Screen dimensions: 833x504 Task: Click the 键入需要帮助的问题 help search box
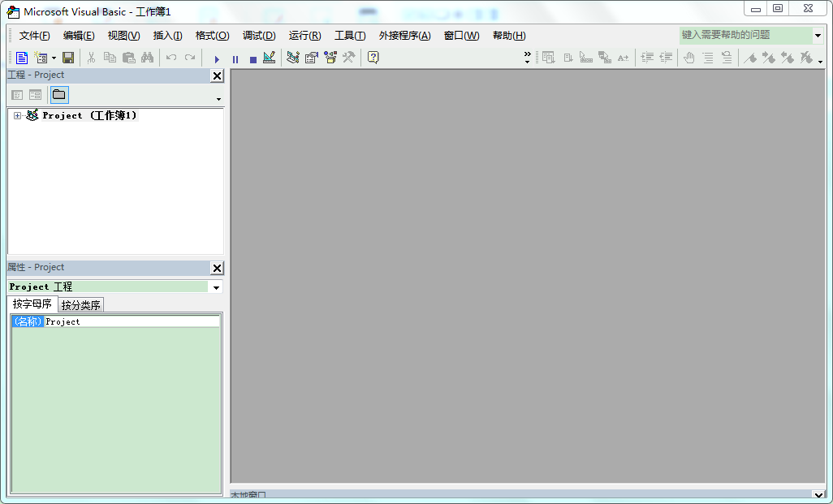click(746, 36)
